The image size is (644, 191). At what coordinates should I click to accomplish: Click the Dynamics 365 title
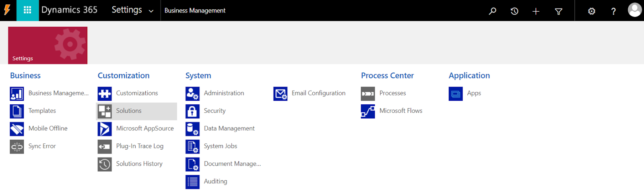(x=69, y=10)
